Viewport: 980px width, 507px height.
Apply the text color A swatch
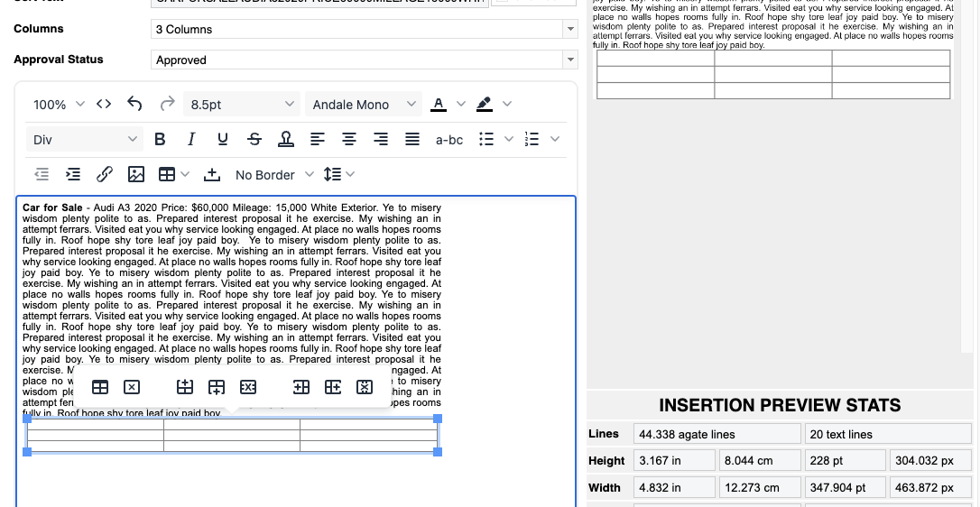[439, 105]
